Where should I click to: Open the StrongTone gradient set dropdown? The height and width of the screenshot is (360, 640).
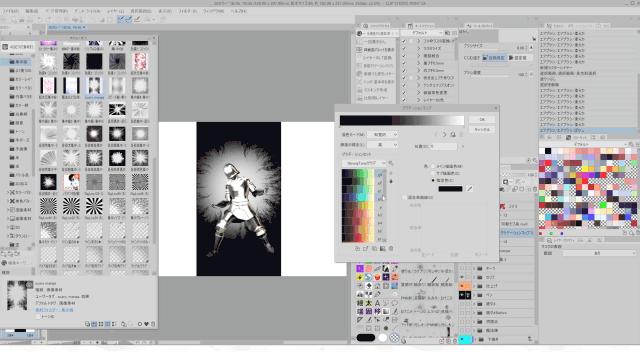pos(364,163)
